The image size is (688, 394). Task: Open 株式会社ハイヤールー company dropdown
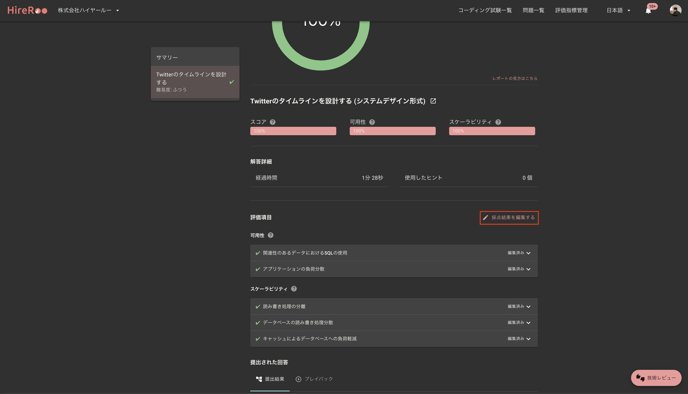[x=88, y=10]
